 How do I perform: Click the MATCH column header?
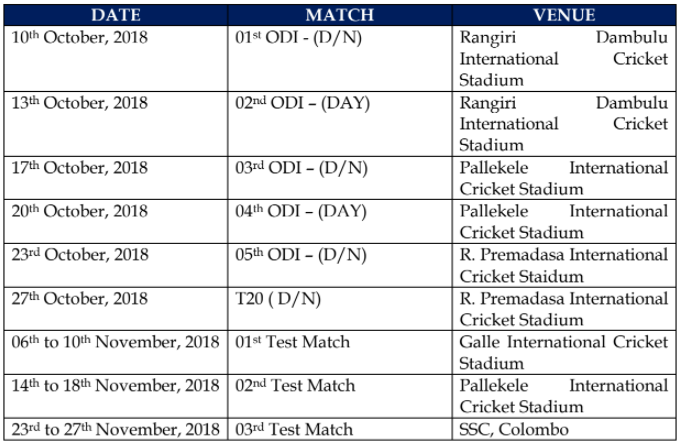click(340, 15)
